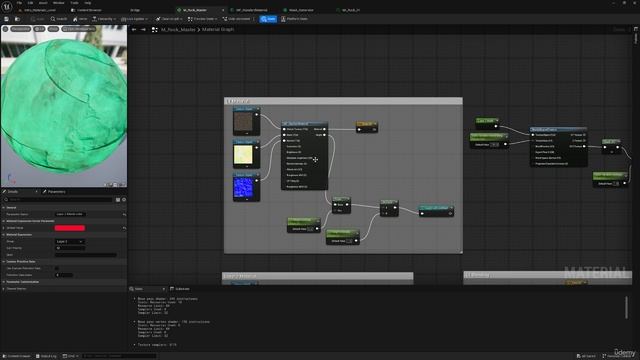Viewport: 640px width, 360px height.
Task: Click the Stats panel vertical scrollbar
Action: [627, 307]
